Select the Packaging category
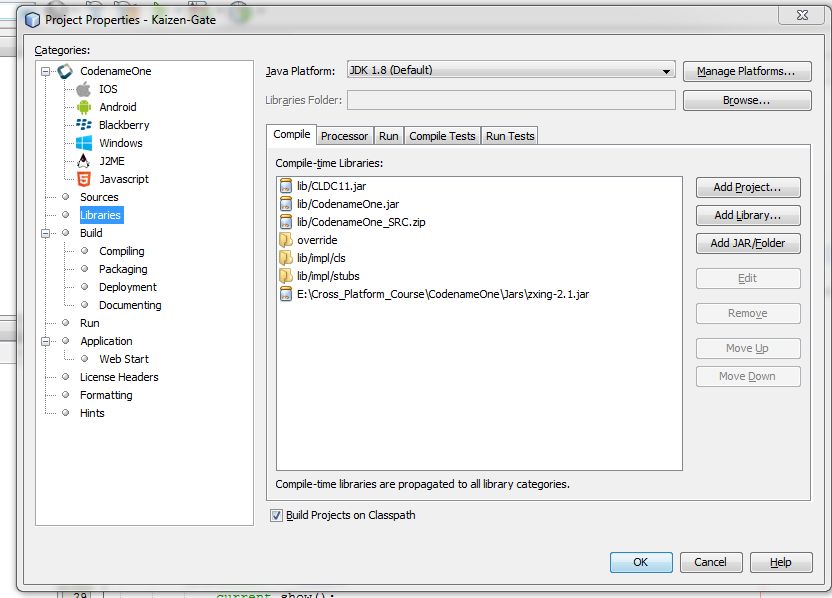Image resolution: width=832 pixels, height=598 pixels. 123,269
